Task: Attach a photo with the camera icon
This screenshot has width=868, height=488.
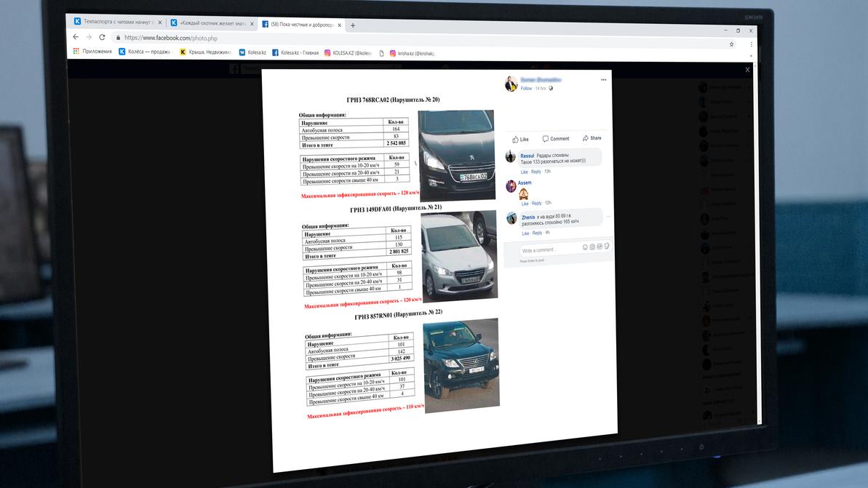Action: pyautogui.click(x=592, y=247)
